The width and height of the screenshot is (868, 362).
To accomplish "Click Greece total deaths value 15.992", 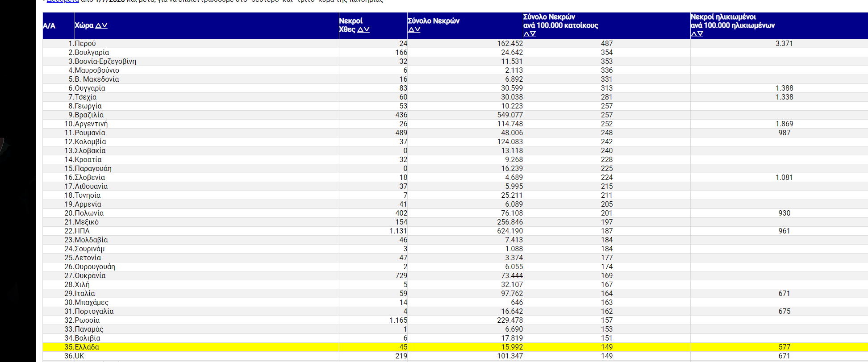I will pyautogui.click(x=512, y=347).
